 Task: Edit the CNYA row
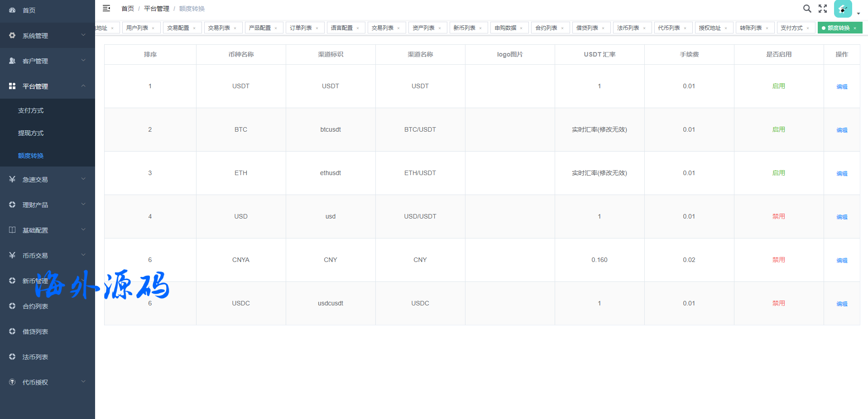tap(842, 260)
